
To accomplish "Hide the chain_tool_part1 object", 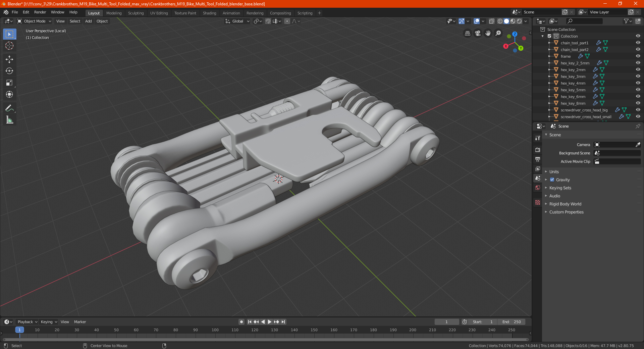I will [x=638, y=43].
